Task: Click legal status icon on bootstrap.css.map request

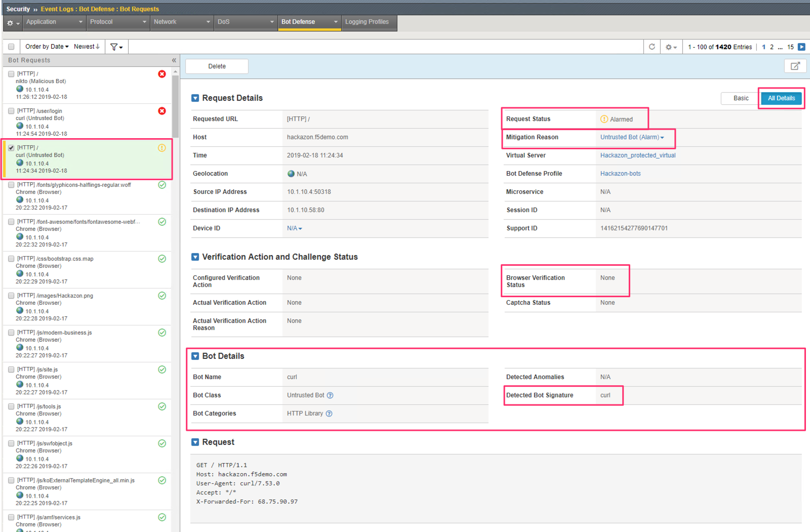Action: click(162, 259)
